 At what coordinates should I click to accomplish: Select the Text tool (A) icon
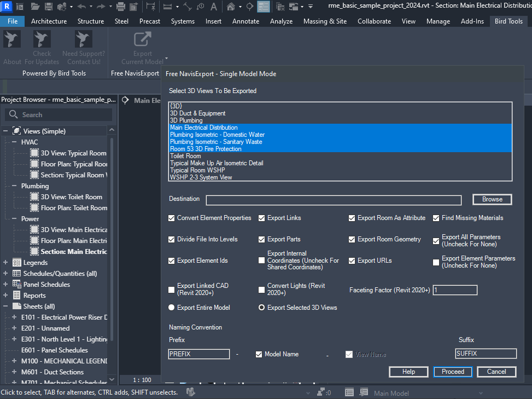coord(213,7)
